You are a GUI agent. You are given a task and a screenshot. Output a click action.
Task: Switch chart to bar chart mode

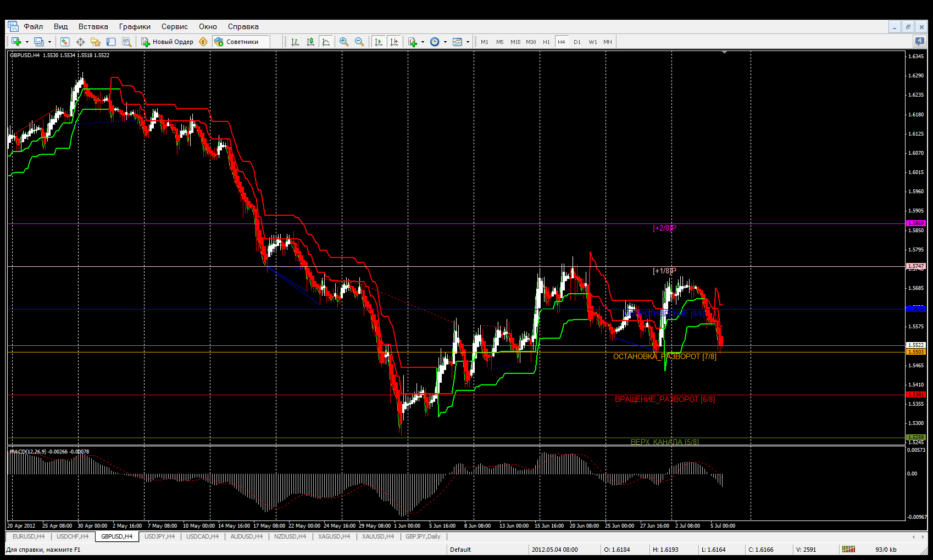[295, 42]
